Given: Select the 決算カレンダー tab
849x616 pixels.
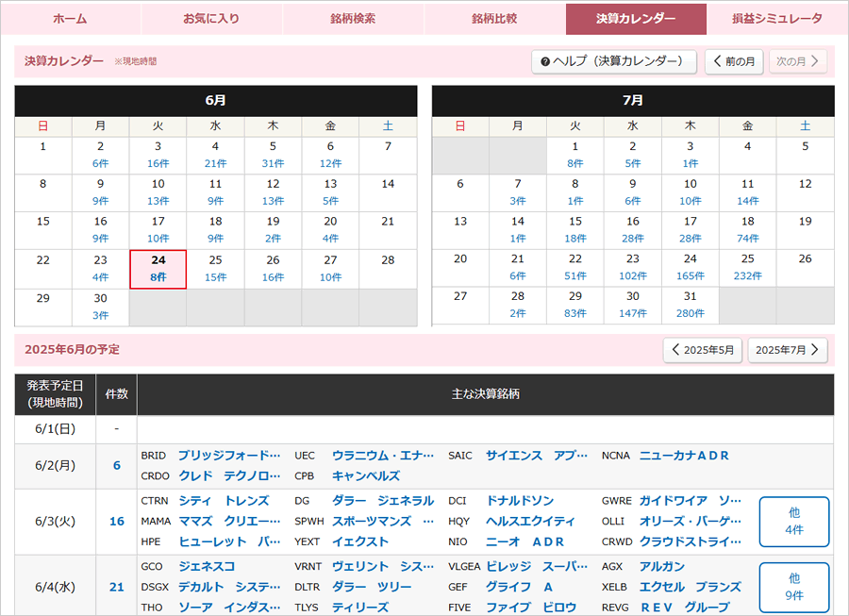Looking at the screenshot, I should coord(636,19).
